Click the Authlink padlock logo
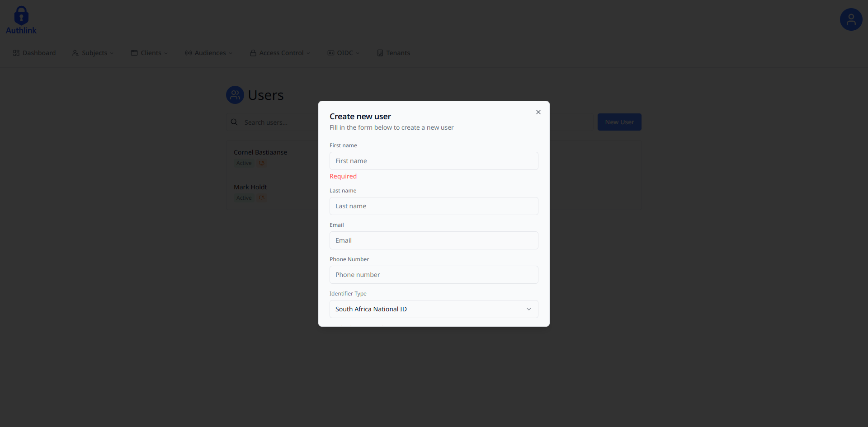 click(21, 15)
